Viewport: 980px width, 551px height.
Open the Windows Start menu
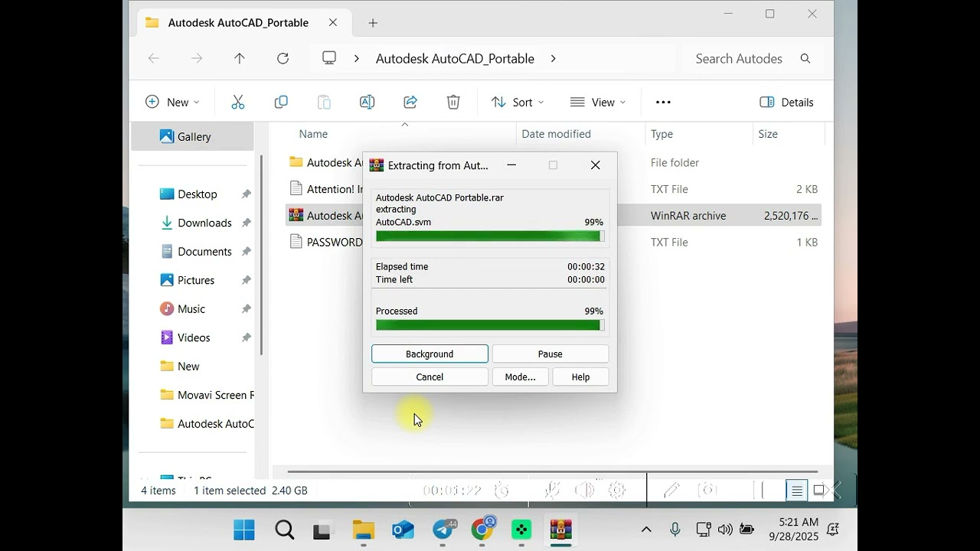[x=244, y=530]
